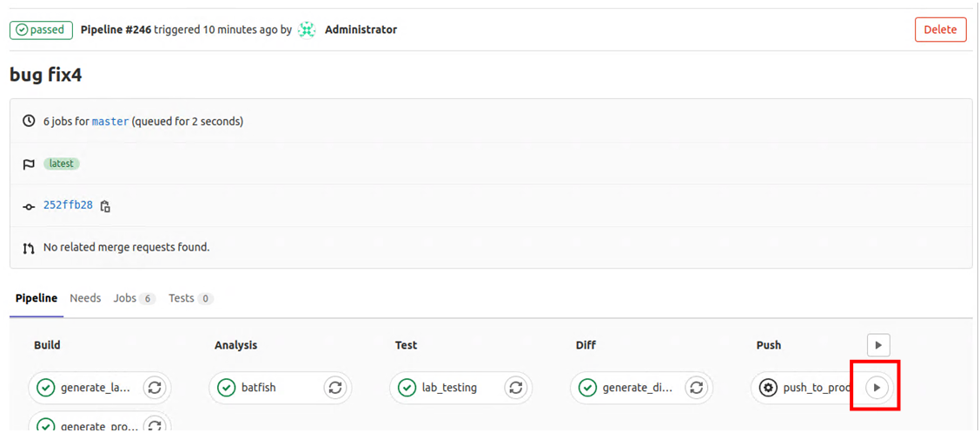Play all manual jobs in Push stage
The width and height of the screenshot is (980, 433).
click(x=878, y=345)
